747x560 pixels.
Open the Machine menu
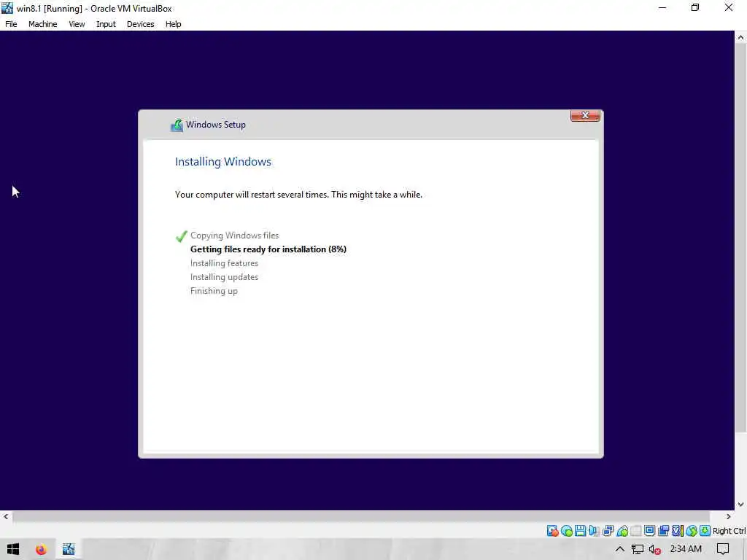[43, 24]
